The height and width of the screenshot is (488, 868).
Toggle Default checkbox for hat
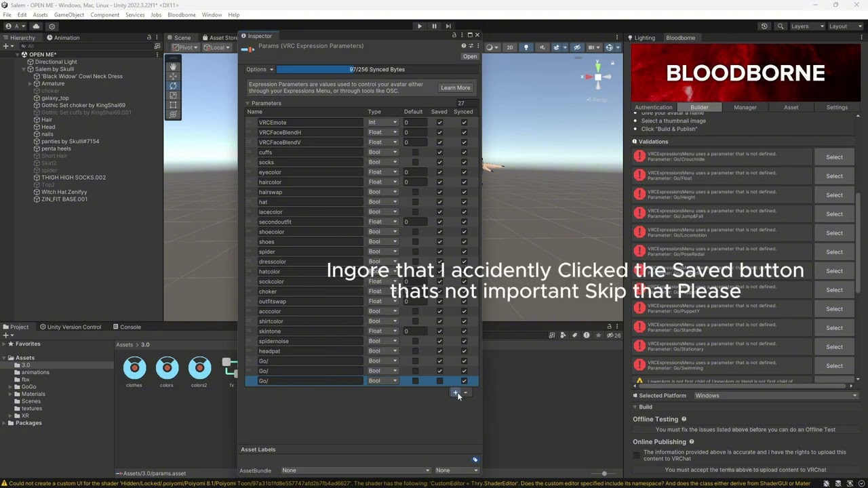(415, 202)
